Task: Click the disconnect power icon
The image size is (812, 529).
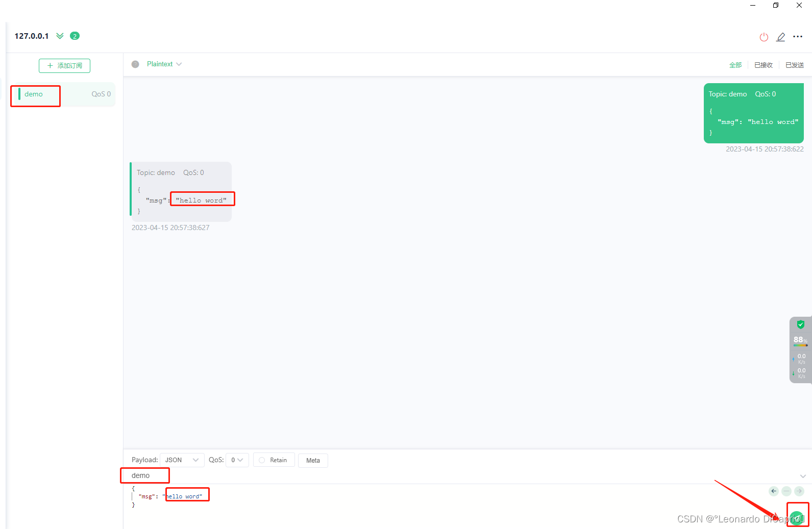Action: (764, 37)
